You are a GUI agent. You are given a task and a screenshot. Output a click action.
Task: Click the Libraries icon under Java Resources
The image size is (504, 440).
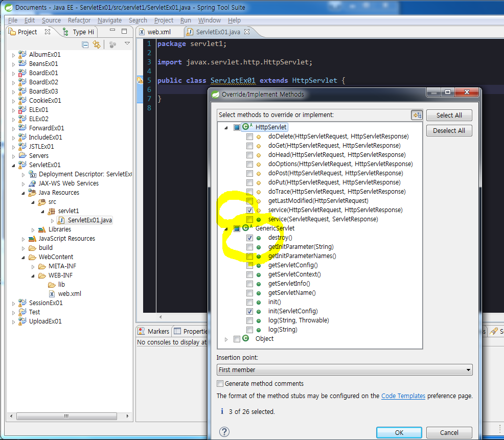[42, 229]
